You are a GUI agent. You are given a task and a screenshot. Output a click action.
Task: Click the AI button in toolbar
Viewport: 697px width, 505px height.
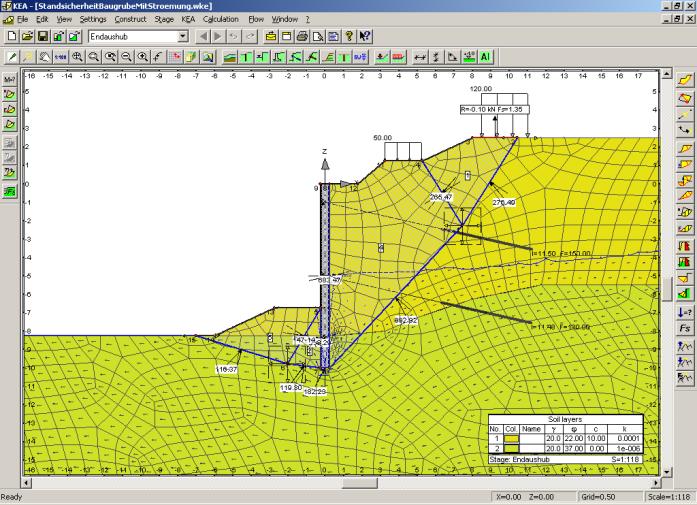(x=485, y=57)
